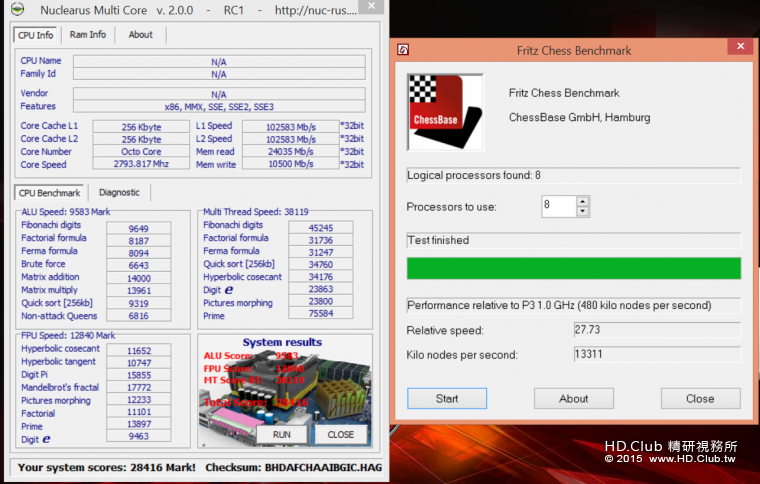
Task: Click the Processors to use number field
Action: [558, 207]
